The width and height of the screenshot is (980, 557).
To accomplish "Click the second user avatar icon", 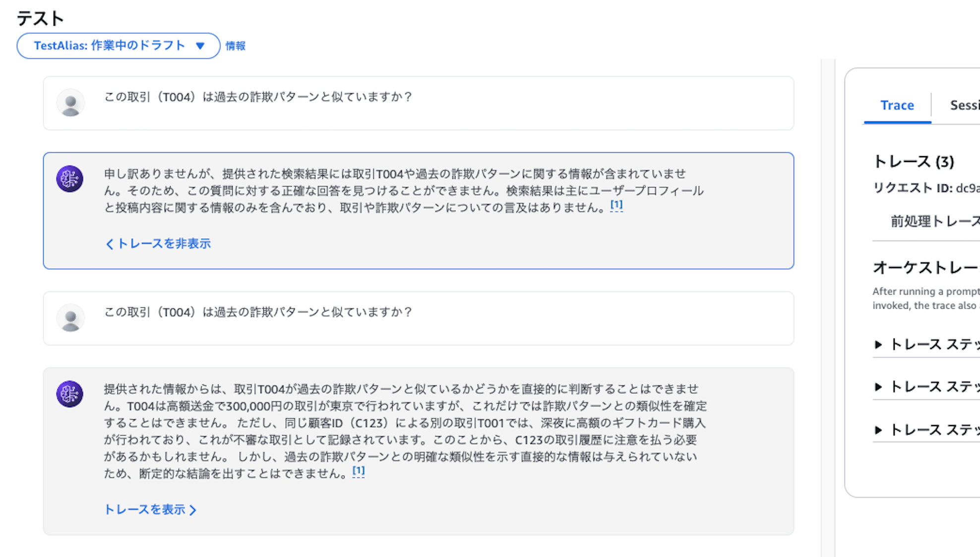I will [70, 318].
